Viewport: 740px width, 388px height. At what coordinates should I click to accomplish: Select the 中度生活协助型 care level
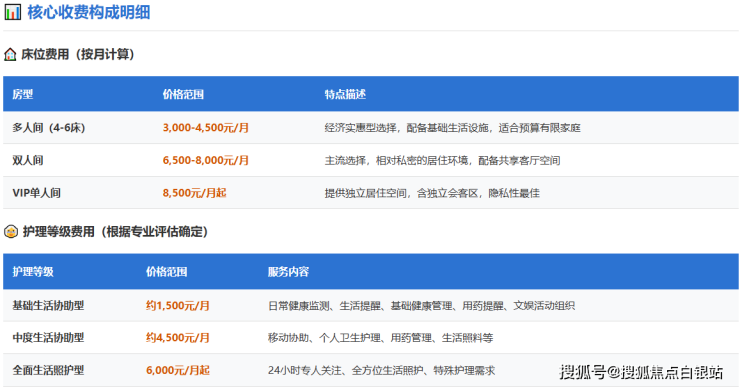[x=48, y=338]
